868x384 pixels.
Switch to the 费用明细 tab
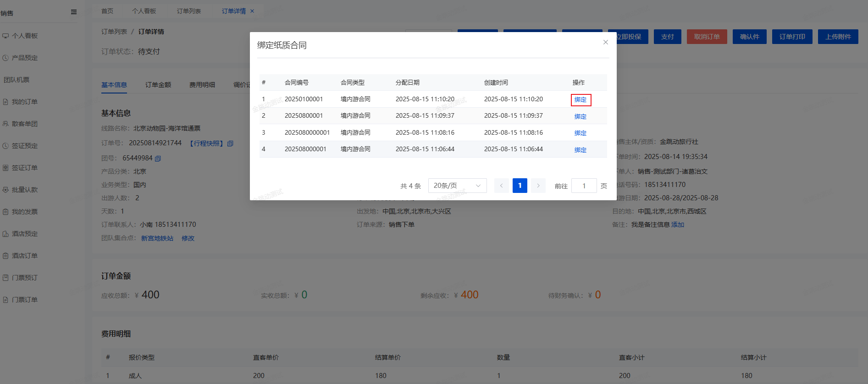click(202, 85)
